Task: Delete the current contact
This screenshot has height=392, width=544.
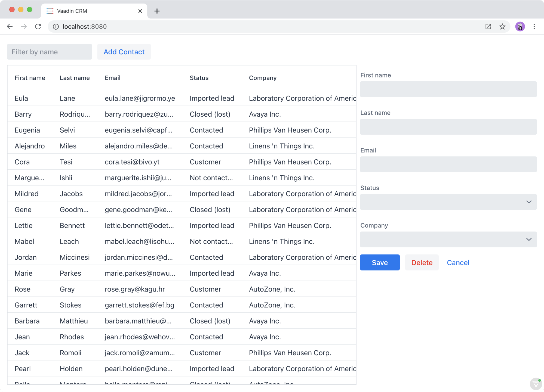Action: pos(422,262)
